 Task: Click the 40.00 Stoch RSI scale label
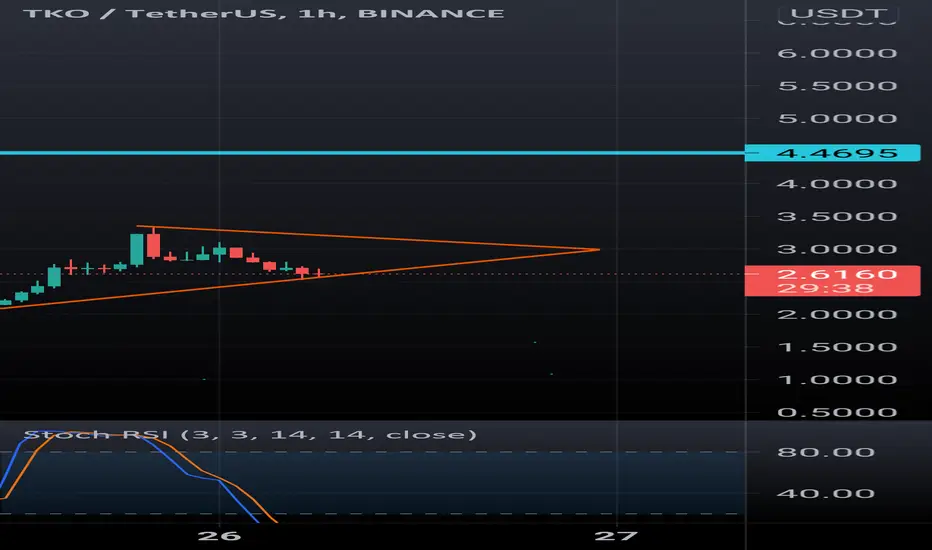826,494
